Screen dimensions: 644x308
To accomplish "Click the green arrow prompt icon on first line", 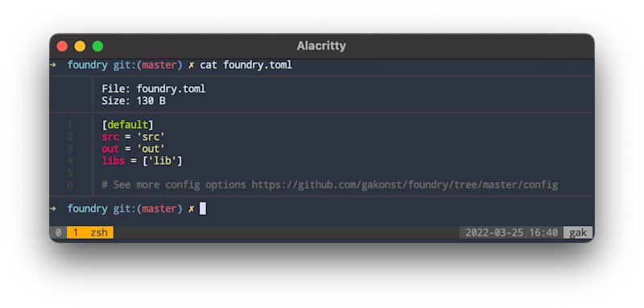I will click(x=53, y=65).
